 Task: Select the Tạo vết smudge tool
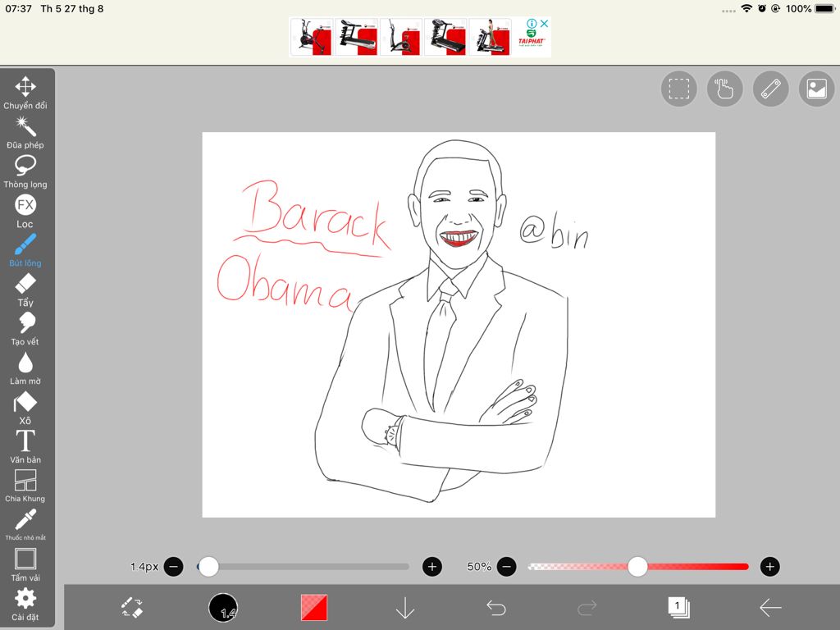(25, 329)
